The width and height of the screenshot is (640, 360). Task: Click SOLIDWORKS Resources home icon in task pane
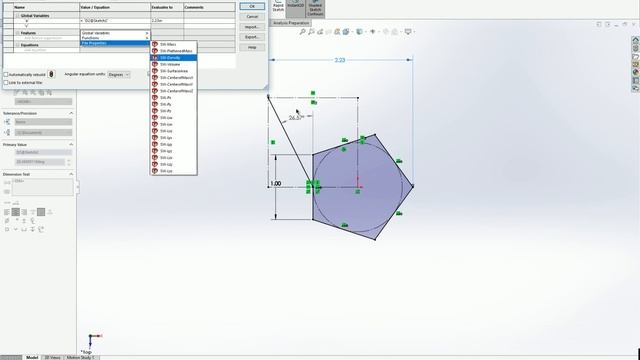[x=636, y=40]
